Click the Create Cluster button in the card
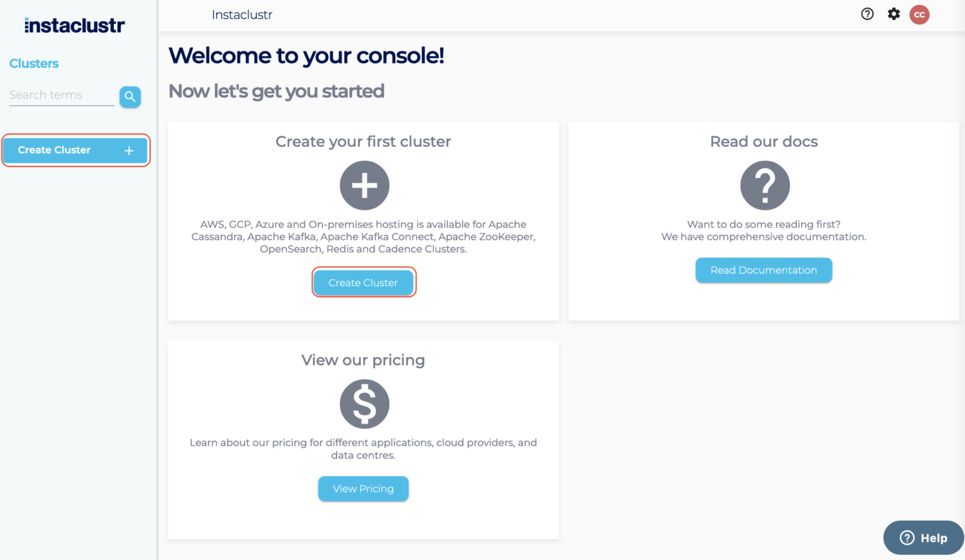Viewport: 965px width, 560px height. (363, 282)
